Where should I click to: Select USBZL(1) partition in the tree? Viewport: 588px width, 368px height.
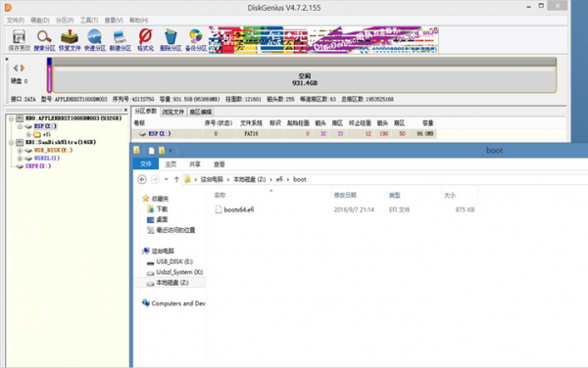point(47,158)
